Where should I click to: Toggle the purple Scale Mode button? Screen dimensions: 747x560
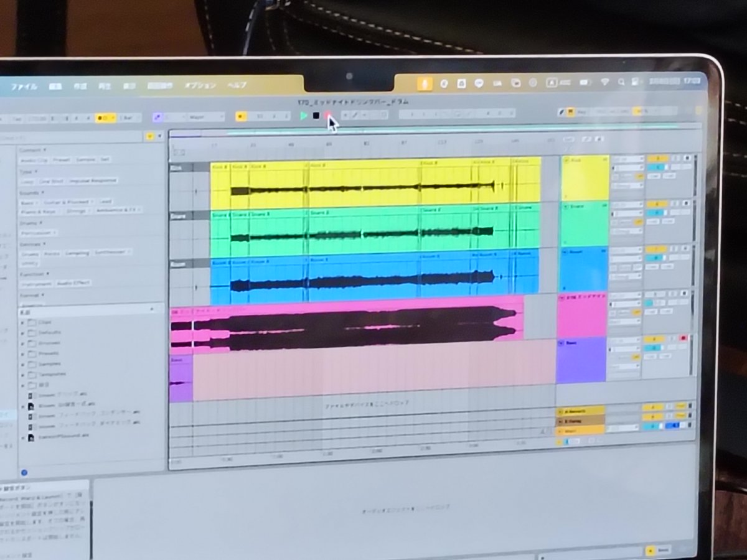pyautogui.click(x=157, y=116)
